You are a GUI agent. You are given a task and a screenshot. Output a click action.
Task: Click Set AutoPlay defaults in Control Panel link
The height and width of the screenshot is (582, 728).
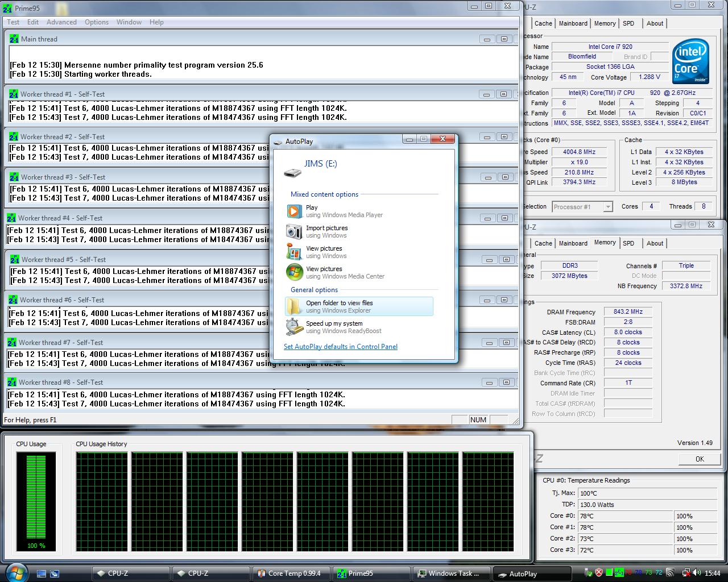tap(341, 347)
